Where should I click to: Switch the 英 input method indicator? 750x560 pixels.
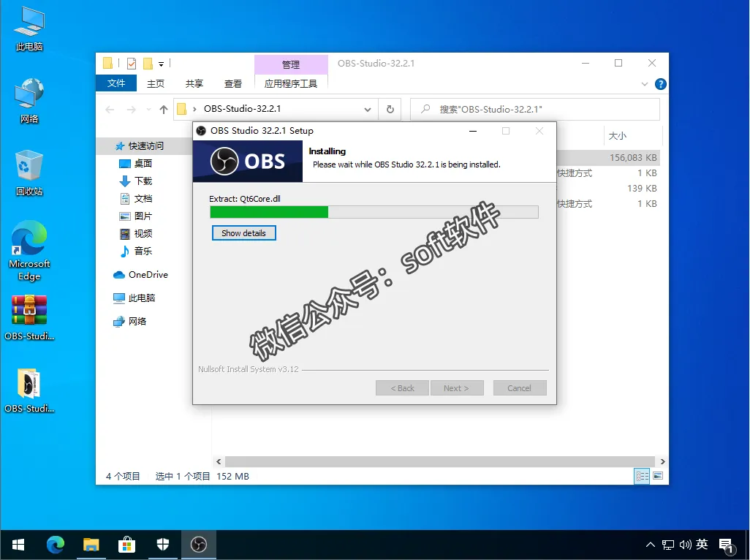[x=702, y=544]
